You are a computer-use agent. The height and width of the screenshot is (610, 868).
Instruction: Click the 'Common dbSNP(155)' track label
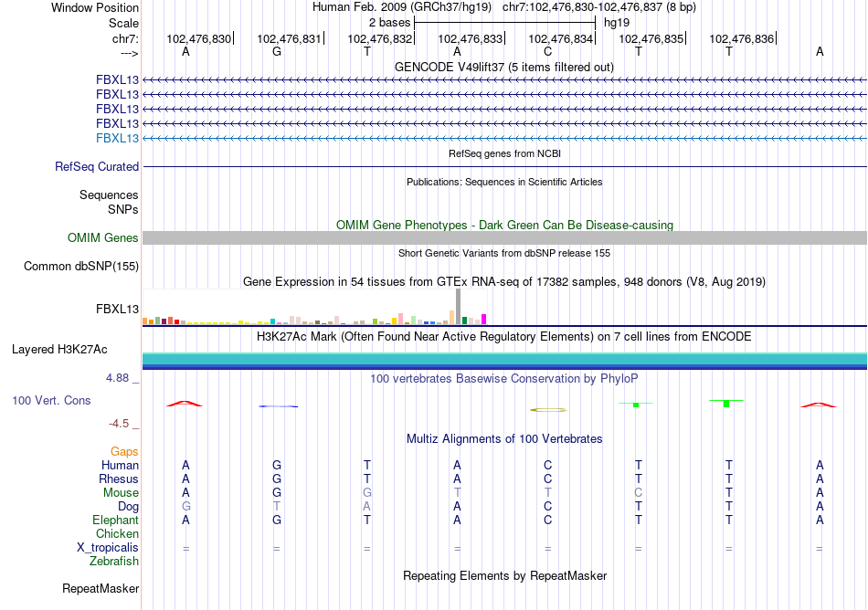coord(80,266)
